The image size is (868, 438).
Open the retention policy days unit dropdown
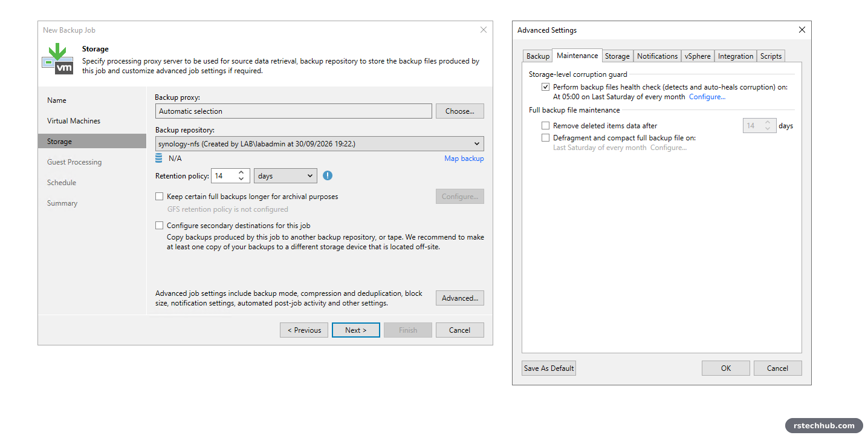click(x=285, y=176)
